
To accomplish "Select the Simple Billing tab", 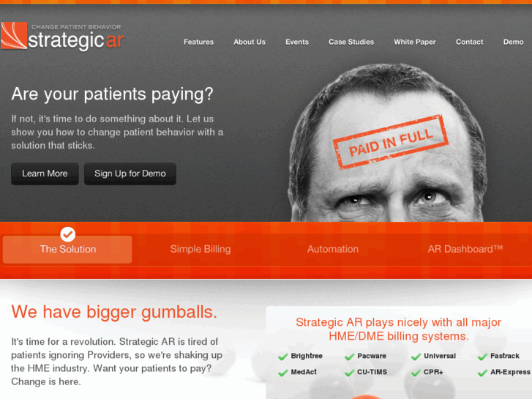I will (x=201, y=249).
